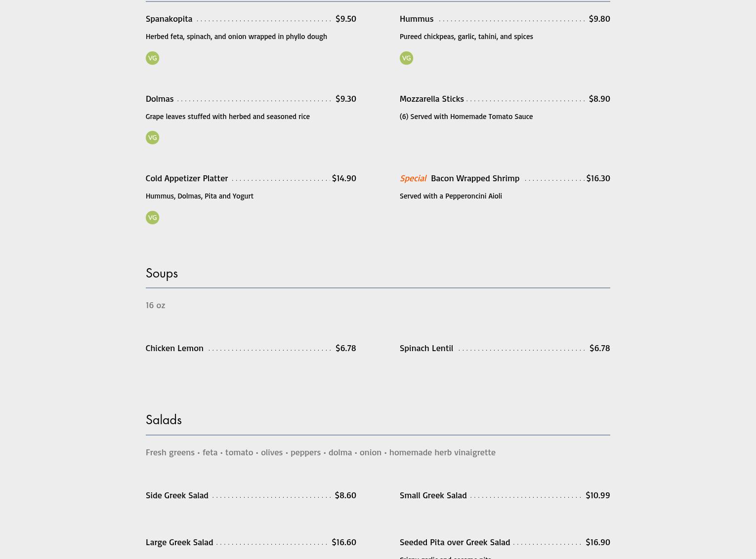Click the 16 oz soup size note
756x559 pixels.
(x=155, y=305)
